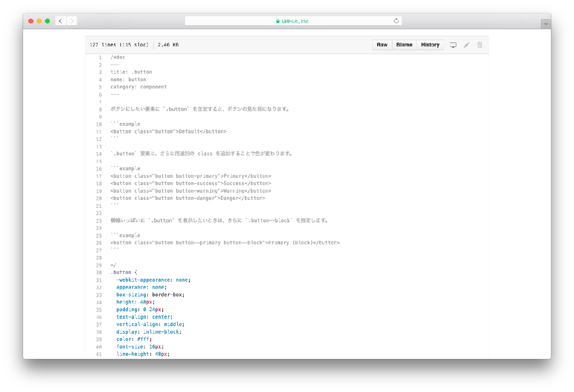Click the green secure lock icon
574x392 pixels.
(x=277, y=21)
